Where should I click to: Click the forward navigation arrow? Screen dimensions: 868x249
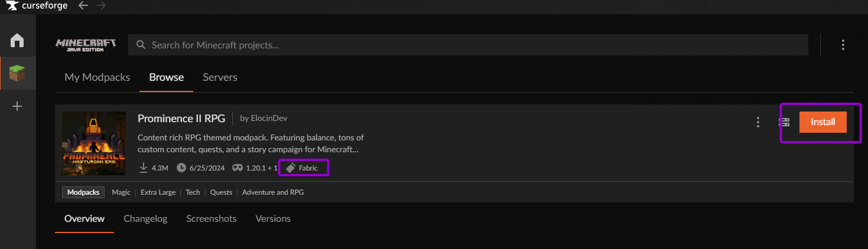tap(101, 6)
